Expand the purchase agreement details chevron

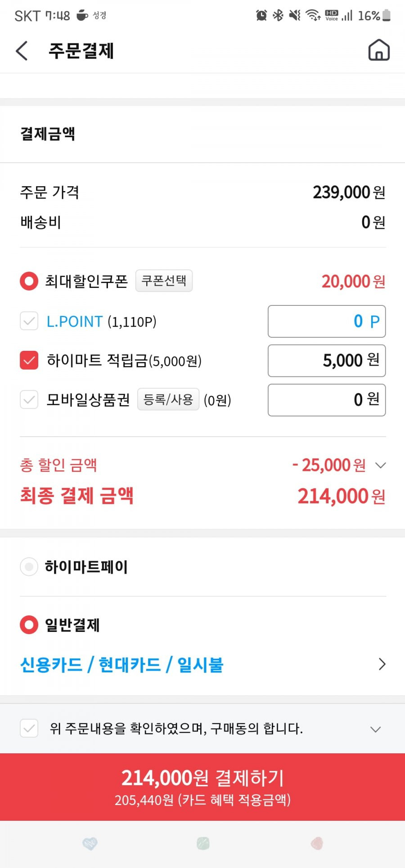pyautogui.click(x=375, y=729)
